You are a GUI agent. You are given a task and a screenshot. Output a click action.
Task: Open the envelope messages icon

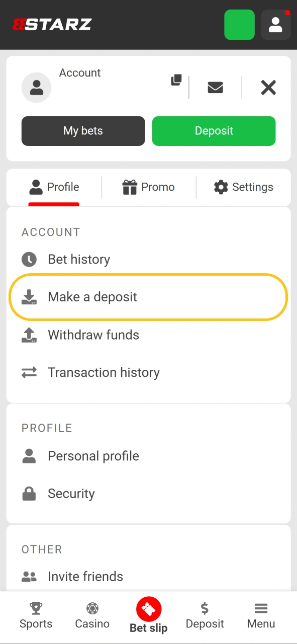(215, 87)
